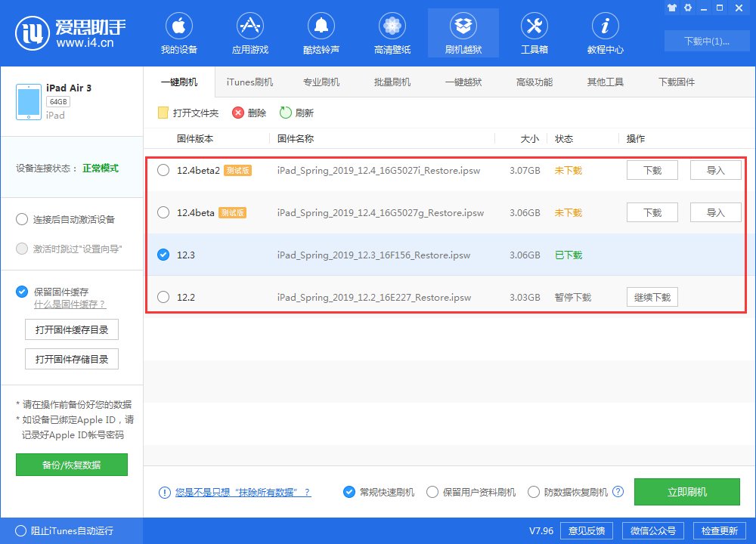Resume 12.2 download with 继续下载
The width and height of the screenshot is (756, 544).
[x=652, y=296]
